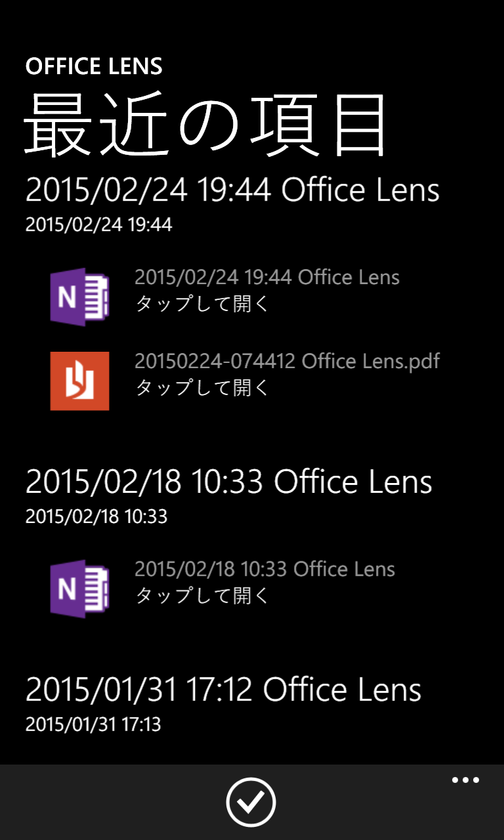This screenshot has height=840, width=504.
Task: Select the '2015/02/18 10:33 Office Lens' group header
Action: (x=228, y=482)
